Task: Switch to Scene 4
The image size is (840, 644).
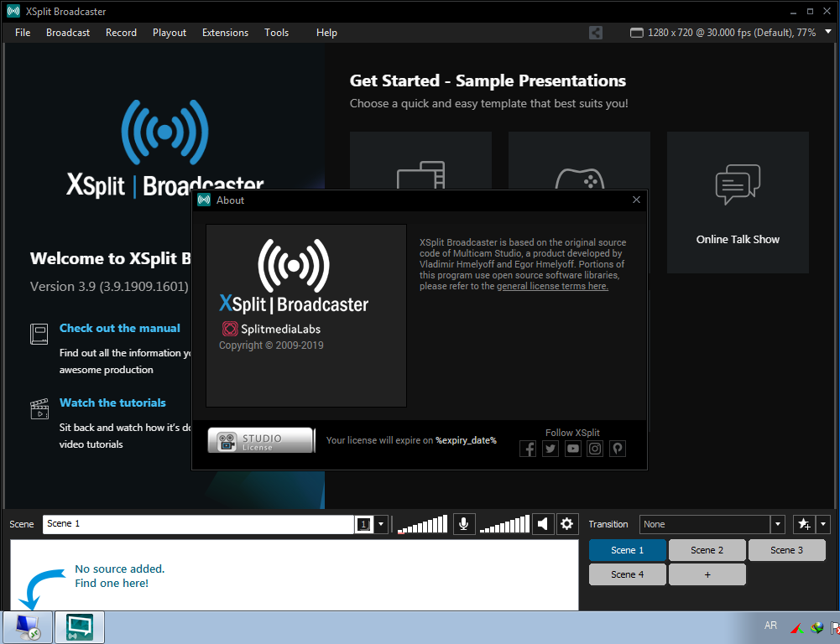Action: tap(628, 574)
